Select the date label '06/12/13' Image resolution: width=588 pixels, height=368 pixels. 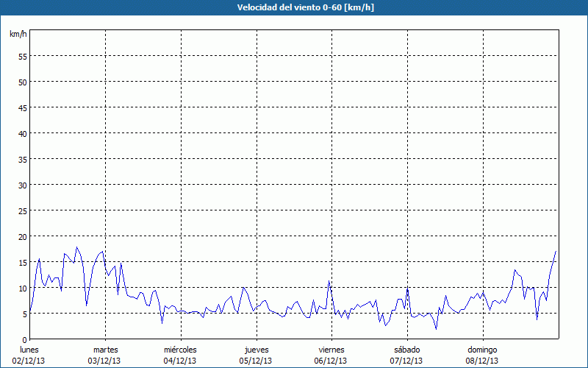pos(331,361)
